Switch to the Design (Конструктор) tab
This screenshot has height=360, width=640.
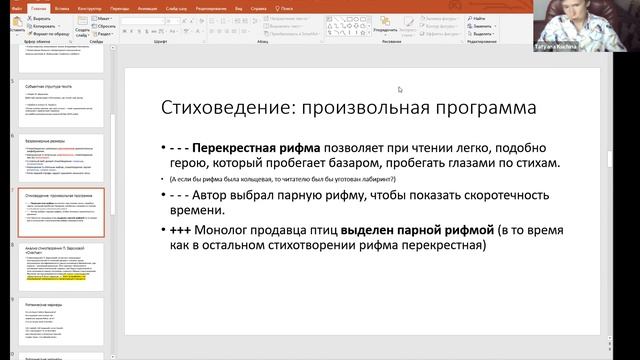click(89, 8)
